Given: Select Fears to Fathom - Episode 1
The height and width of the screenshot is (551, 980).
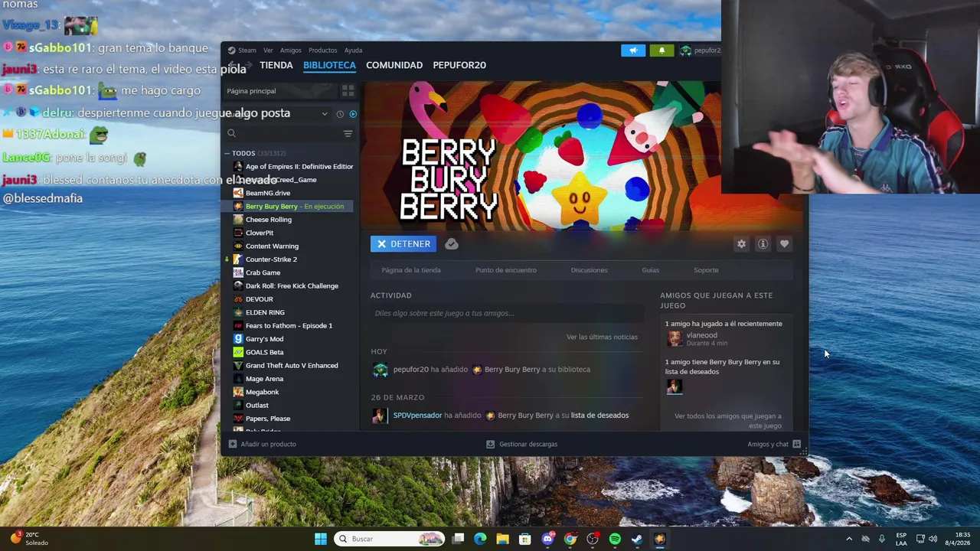Looking at the screenshot, I should click(289, 325).
